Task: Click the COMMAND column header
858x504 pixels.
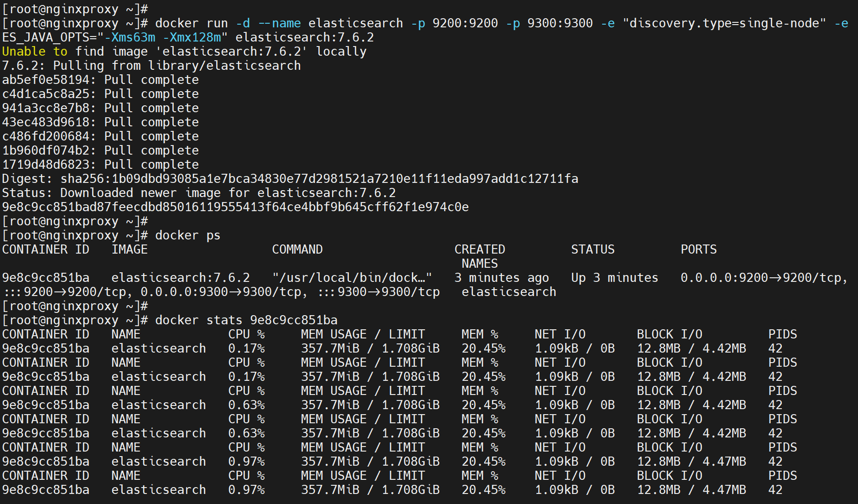Action: [x=297, y=249]
